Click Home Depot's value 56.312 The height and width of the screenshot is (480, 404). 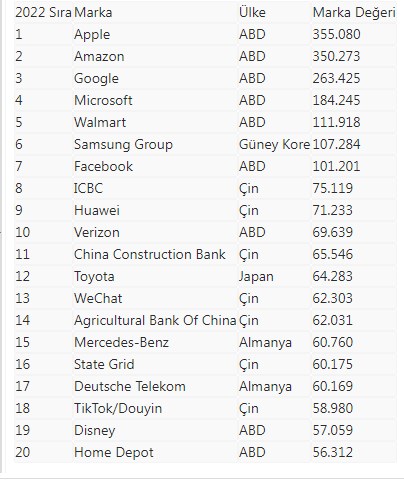click(332, 452)
